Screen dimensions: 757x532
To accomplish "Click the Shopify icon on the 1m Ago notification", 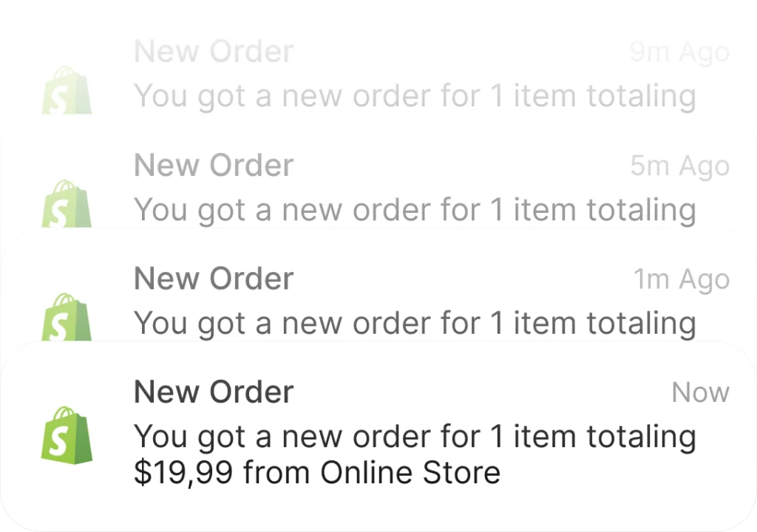I will click(67, 317).
